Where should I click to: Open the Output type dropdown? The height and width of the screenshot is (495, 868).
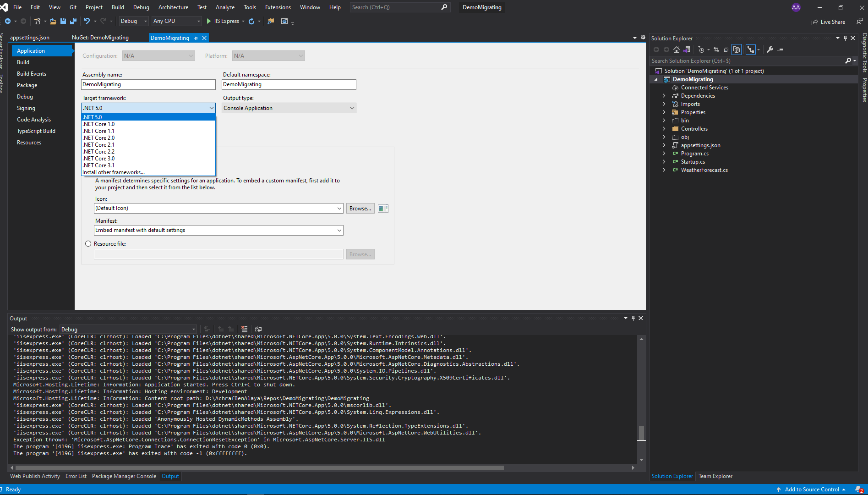pyautogui.click(x=289, y=108)
